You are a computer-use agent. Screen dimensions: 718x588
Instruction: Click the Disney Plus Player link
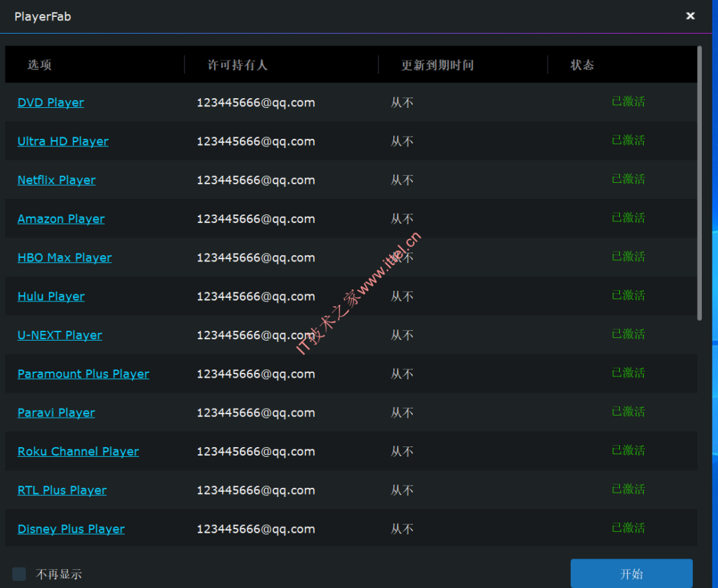pyautogui.click(x=70, y=528)
